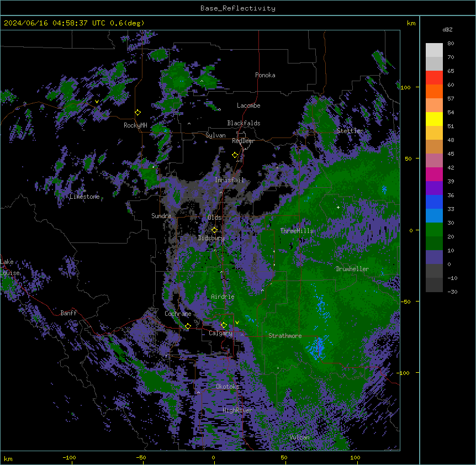The width and height of the screenshot is (476, 465).
Task: Select the pink 42-45 dBZ legend swatch
Action: pyautogui.click(x=434, y=161)
